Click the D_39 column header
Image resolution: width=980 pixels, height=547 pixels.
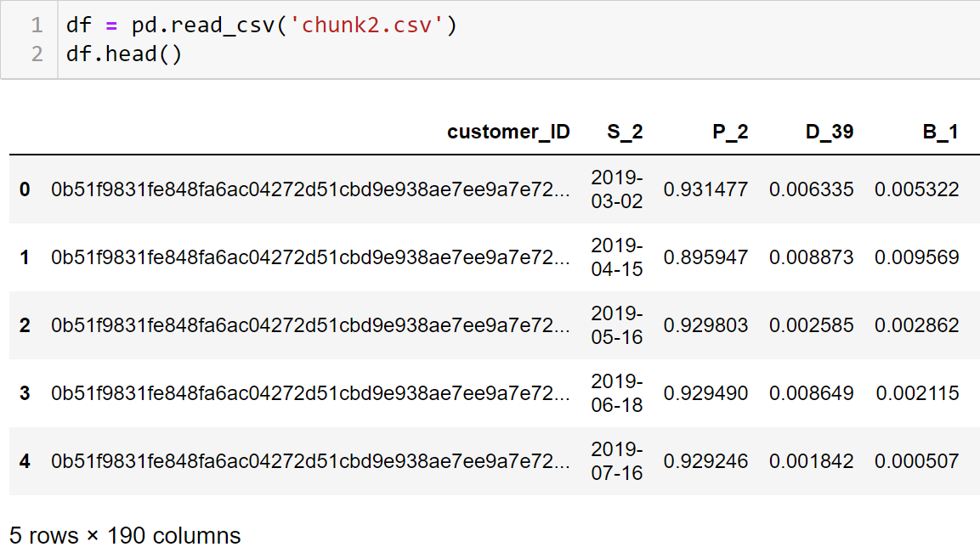(830, 132)
